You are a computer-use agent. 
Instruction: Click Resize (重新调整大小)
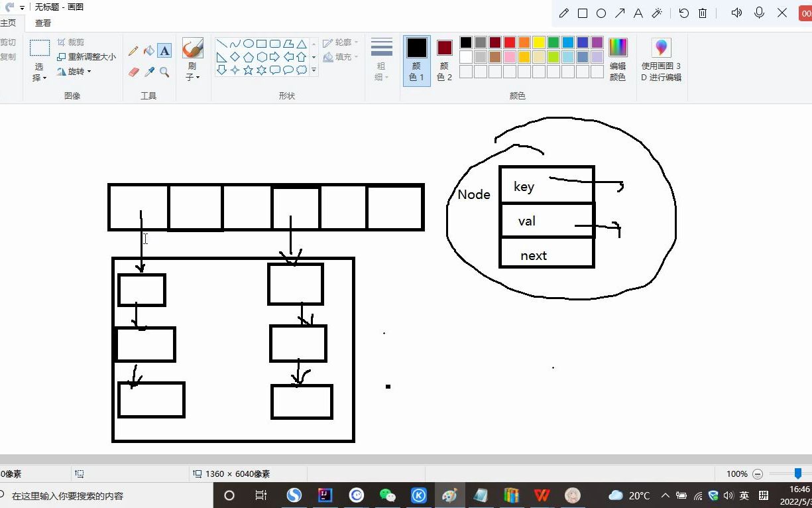[x=86, y=56]
